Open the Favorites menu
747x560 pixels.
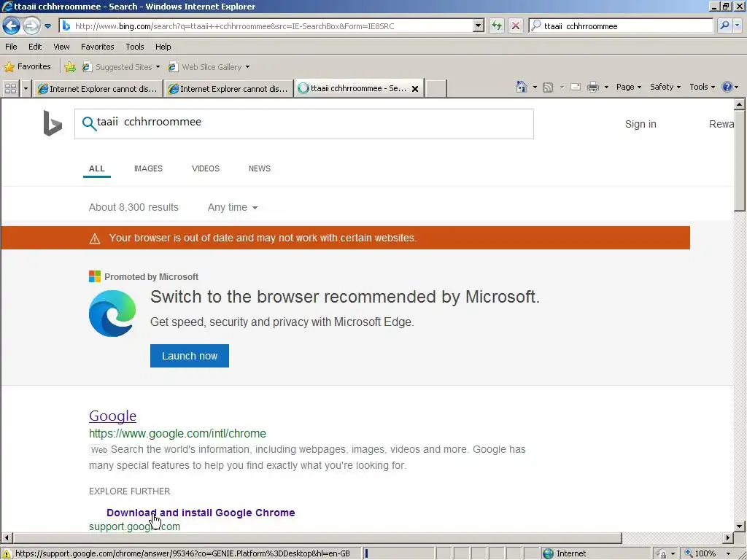97,47
